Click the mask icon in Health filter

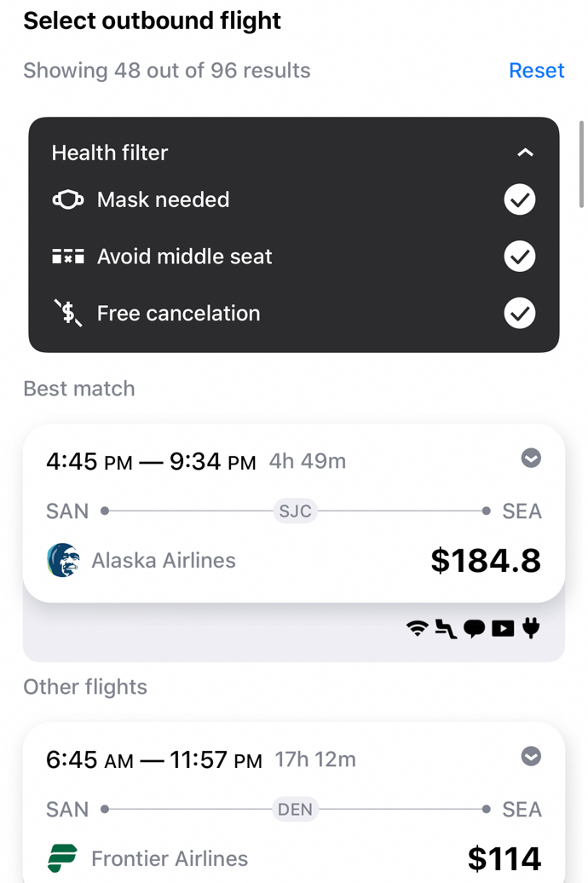[x=68, y=199]
